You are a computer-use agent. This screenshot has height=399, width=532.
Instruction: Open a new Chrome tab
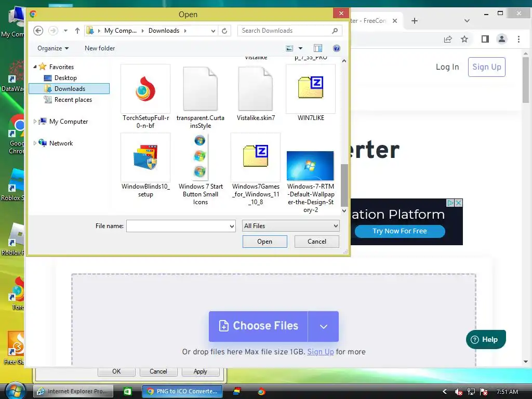coord(415,21)
